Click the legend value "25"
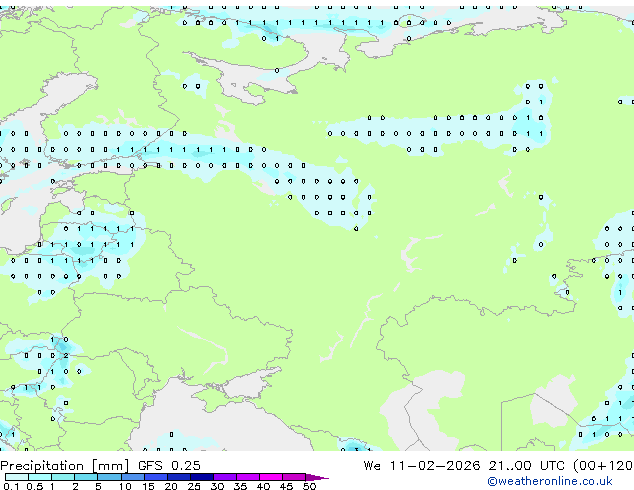634x490 pixels. point(194,486)
